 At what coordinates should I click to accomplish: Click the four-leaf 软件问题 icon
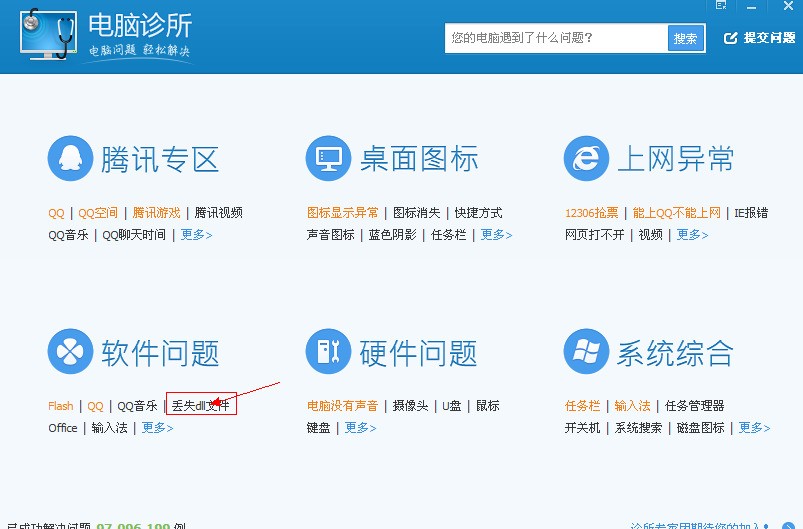point(70,352)
